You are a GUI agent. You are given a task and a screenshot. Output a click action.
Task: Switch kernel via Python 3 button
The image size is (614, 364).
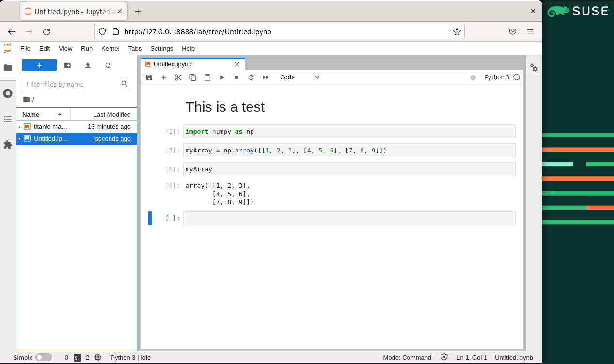pos(497,77)
